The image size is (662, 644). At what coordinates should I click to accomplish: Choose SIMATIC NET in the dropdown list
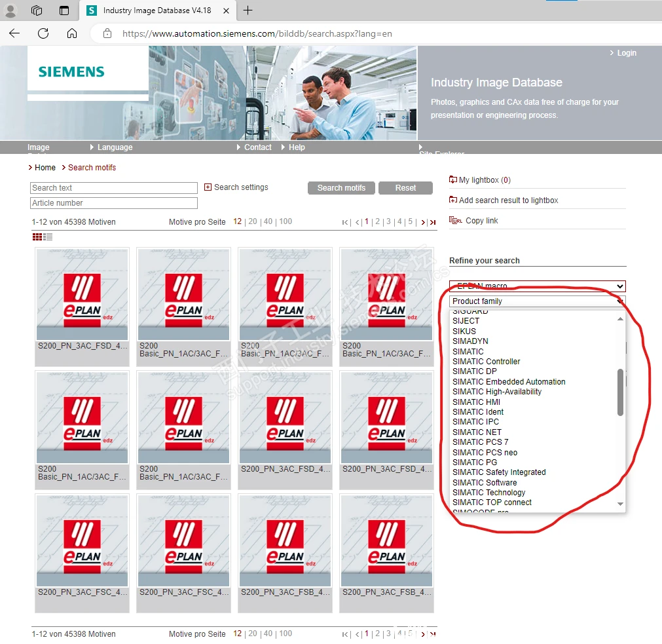point(477,432)
